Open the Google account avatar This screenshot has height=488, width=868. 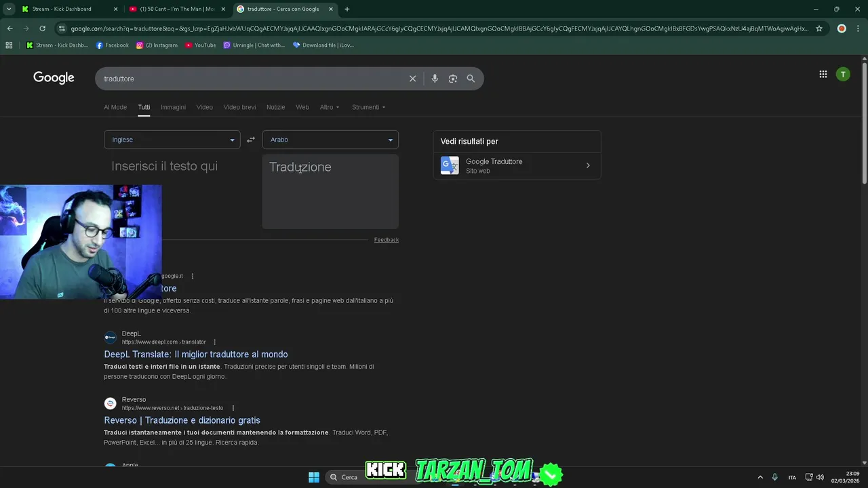843,75
